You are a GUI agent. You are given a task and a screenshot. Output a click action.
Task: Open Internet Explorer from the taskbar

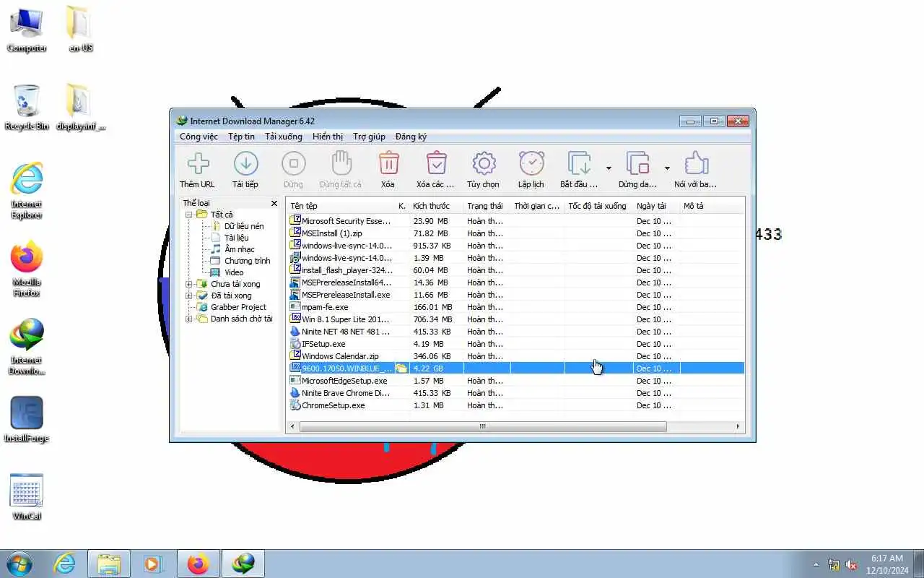coord(65,564)
